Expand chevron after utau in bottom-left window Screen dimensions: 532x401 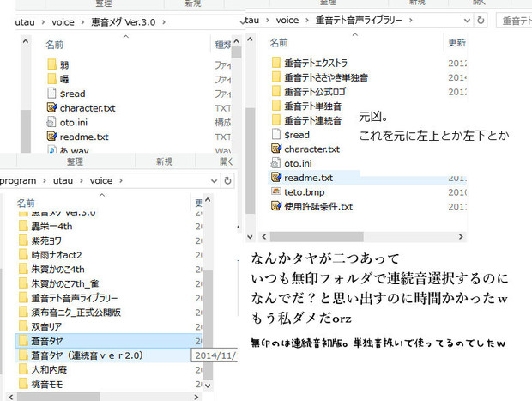pos(82,181)
